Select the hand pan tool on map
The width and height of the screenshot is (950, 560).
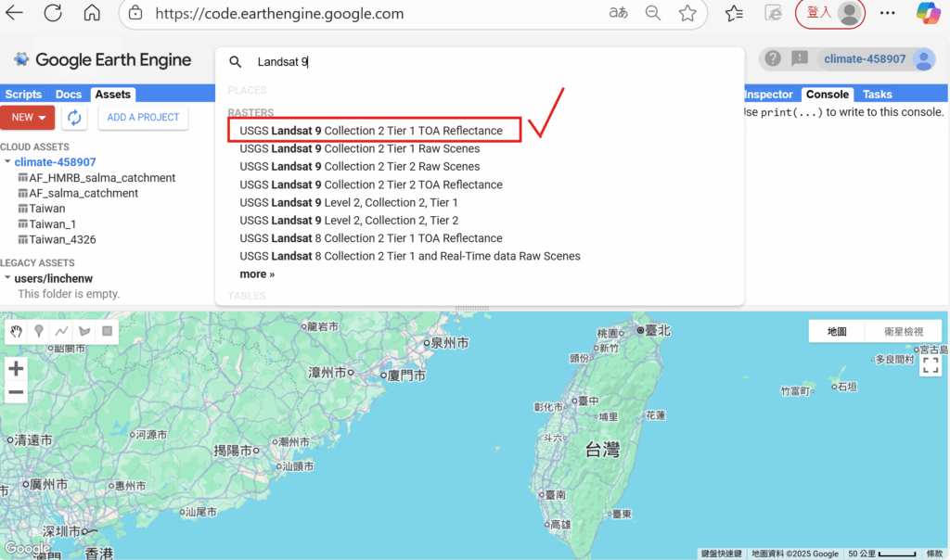[x=16, y=331]
